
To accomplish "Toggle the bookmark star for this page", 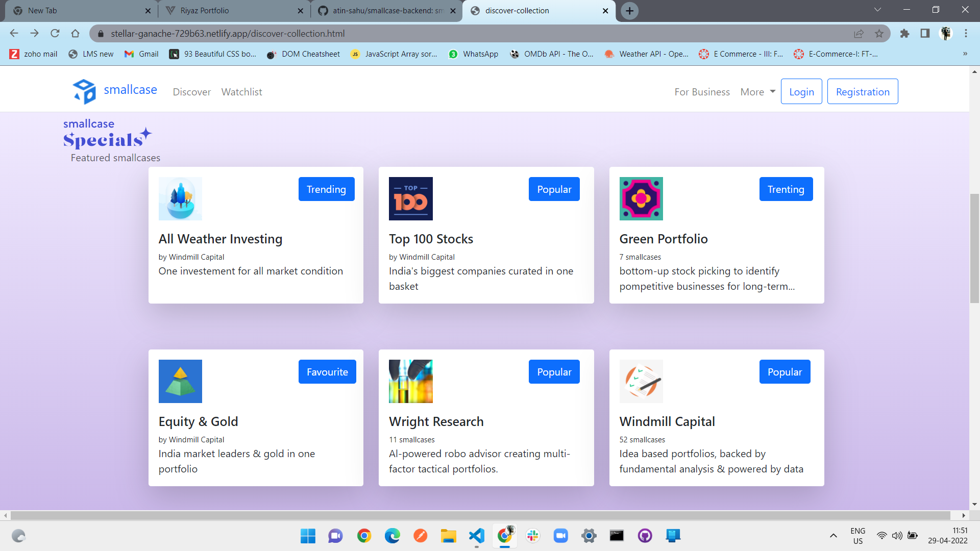I will (879, 34).
